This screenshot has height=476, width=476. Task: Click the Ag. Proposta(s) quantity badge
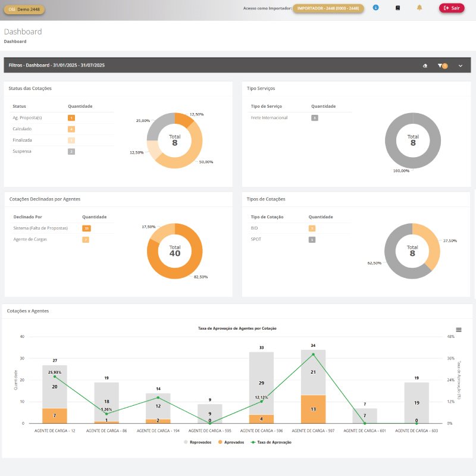tap(71, 118)
